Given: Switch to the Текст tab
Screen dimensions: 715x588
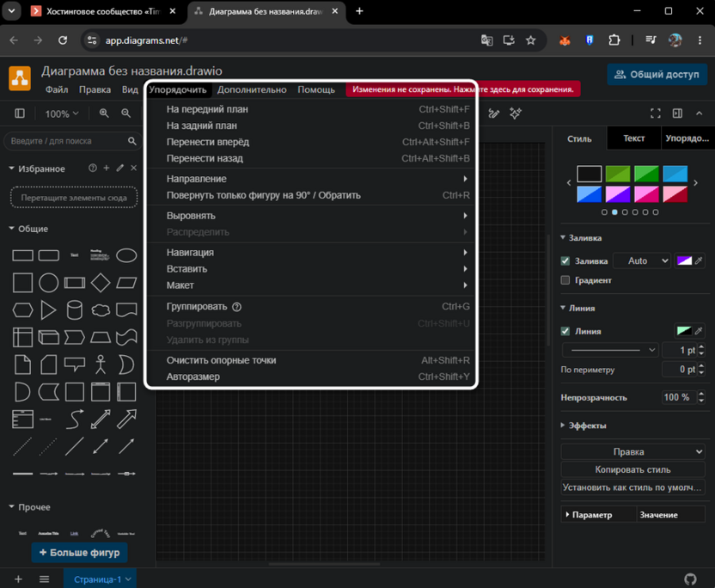Looking at the screenshot, I should tap(634, 138).
